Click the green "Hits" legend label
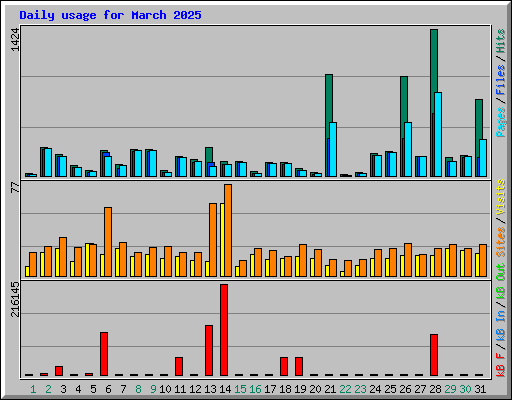This screenshot has height=400, width=512. (x=501, y=41)
